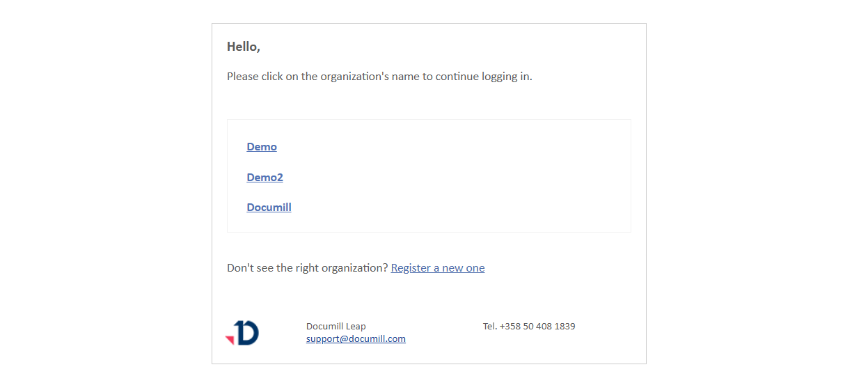
Task: Email support@documill.com via the footer link
Action: (x=356, y=339)
